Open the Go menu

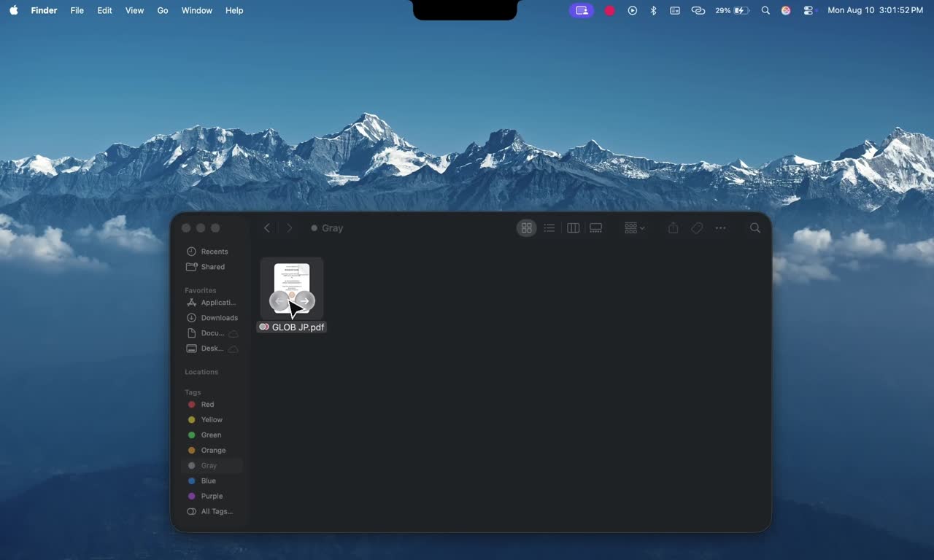[x=163, y=10]
